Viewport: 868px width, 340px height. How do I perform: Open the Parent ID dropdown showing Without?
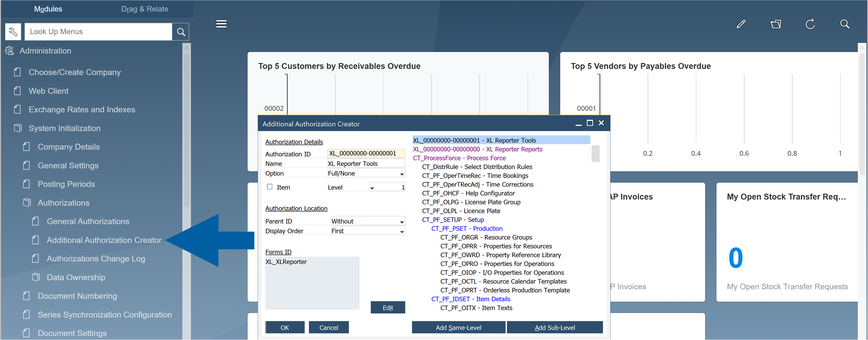pos(401,221)
